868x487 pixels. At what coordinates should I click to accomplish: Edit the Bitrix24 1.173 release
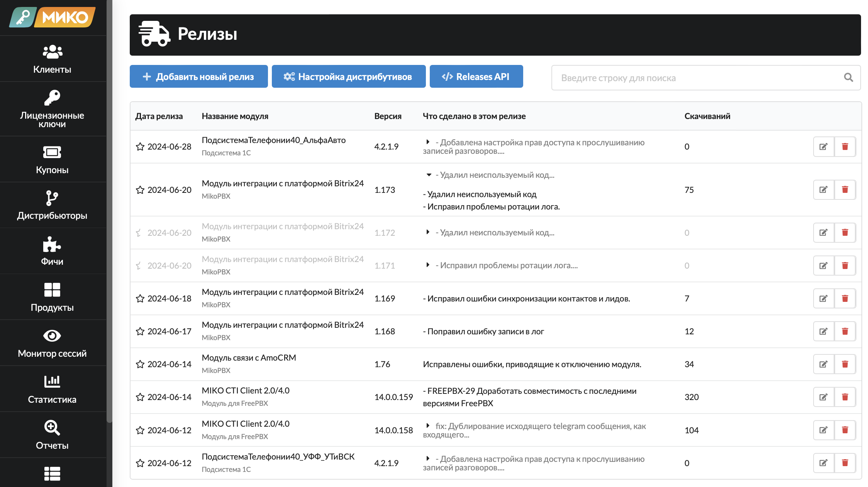[x=824, y=190]
